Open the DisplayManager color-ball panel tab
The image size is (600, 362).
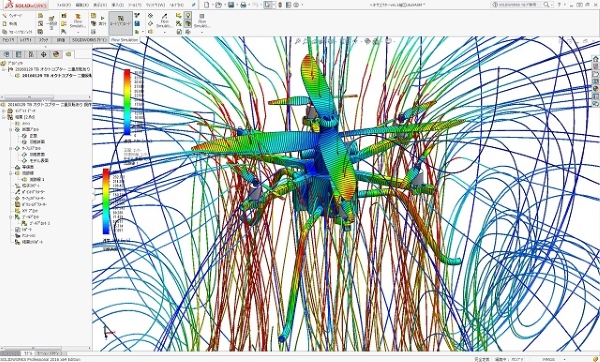pos(56,54)
